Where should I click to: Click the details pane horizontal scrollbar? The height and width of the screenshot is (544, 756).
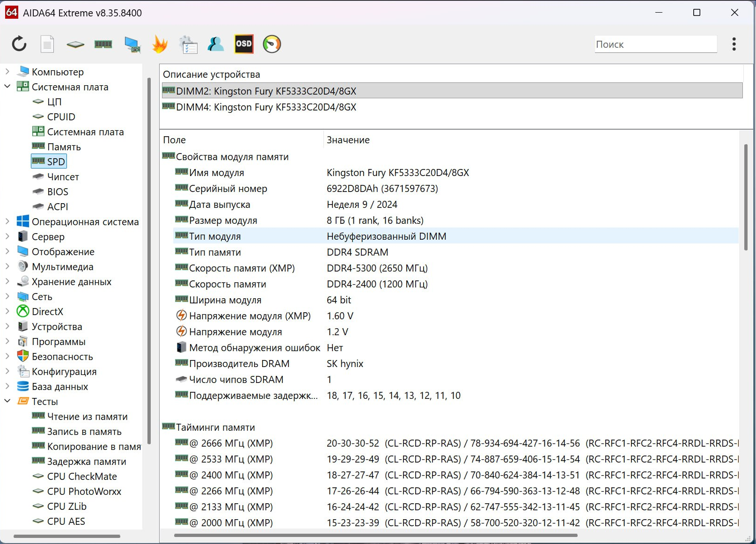pos(376,535)
